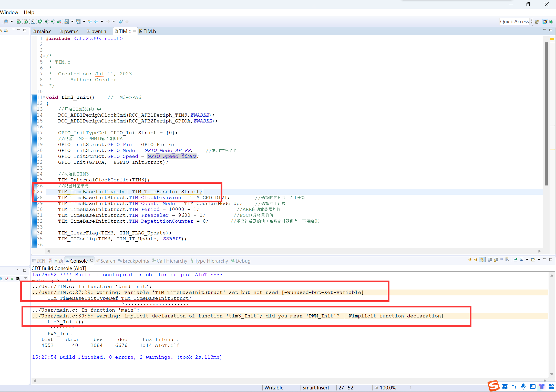Open the Open Console dropdown arrow
This screenshot has height=392, width=556.
click(539, 260)
